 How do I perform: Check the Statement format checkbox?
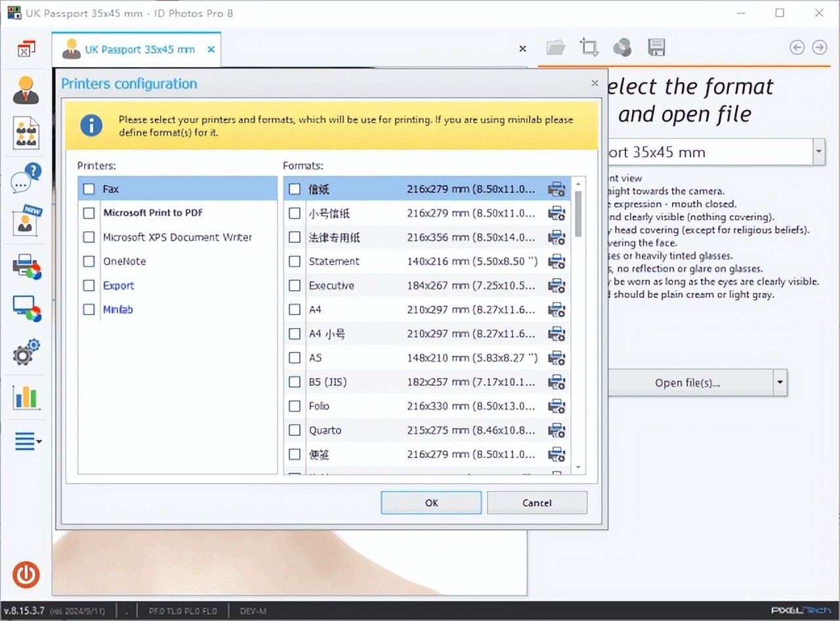(295, 261)
